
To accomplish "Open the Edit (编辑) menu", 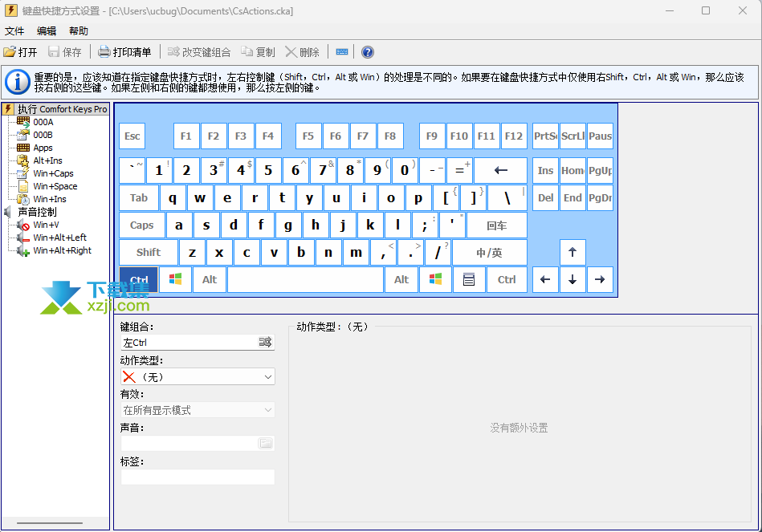I will [x=46, y=31].
